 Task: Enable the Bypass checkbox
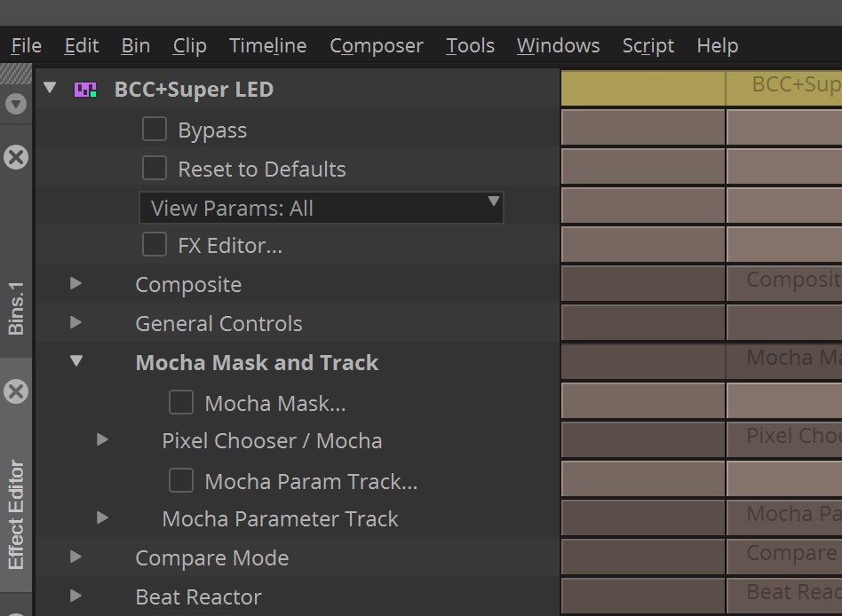click(155, 130)
